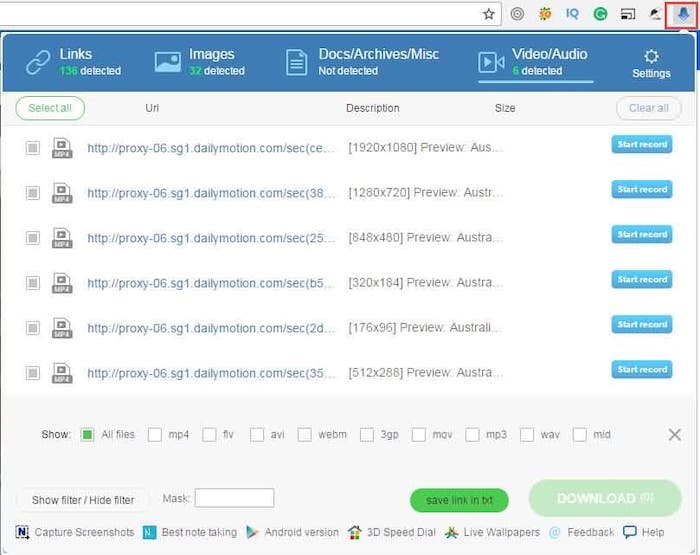
Task: Enable the avi filter checkbox
Action: [257, 434]
